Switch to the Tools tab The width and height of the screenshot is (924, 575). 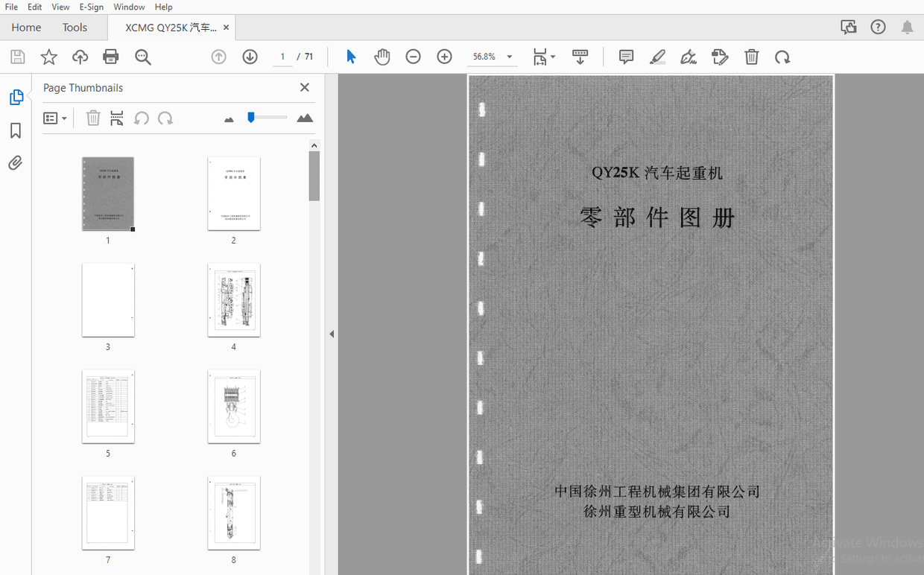pyautogui.click(x=75, y=27)
